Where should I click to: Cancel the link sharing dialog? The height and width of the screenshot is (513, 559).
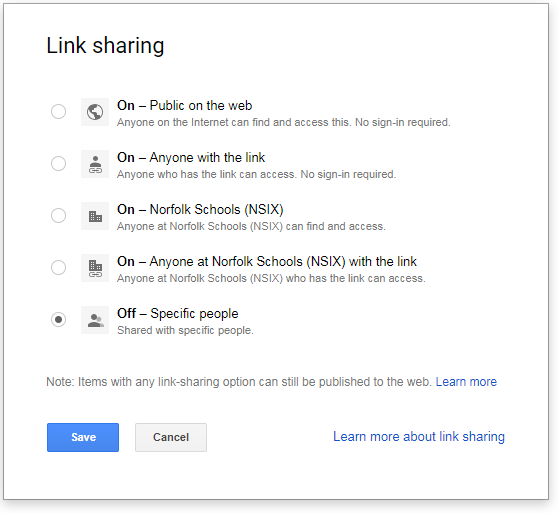[x=171, y=437]
